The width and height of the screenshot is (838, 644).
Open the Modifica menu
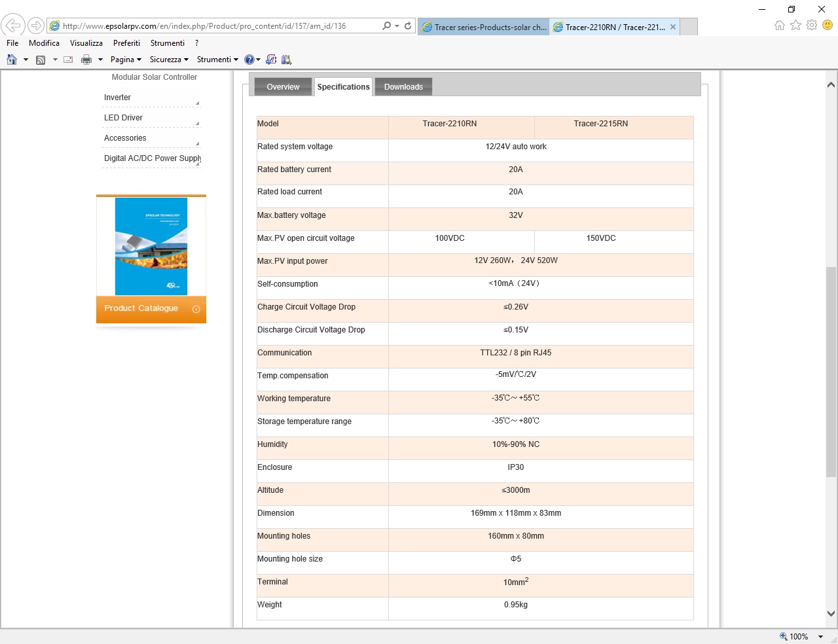coord(44,43)
